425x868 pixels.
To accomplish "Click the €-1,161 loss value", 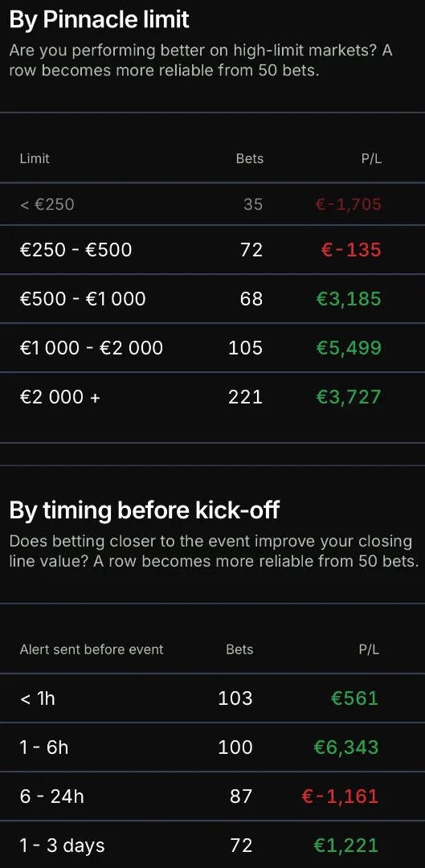I will tap(341, 796).
